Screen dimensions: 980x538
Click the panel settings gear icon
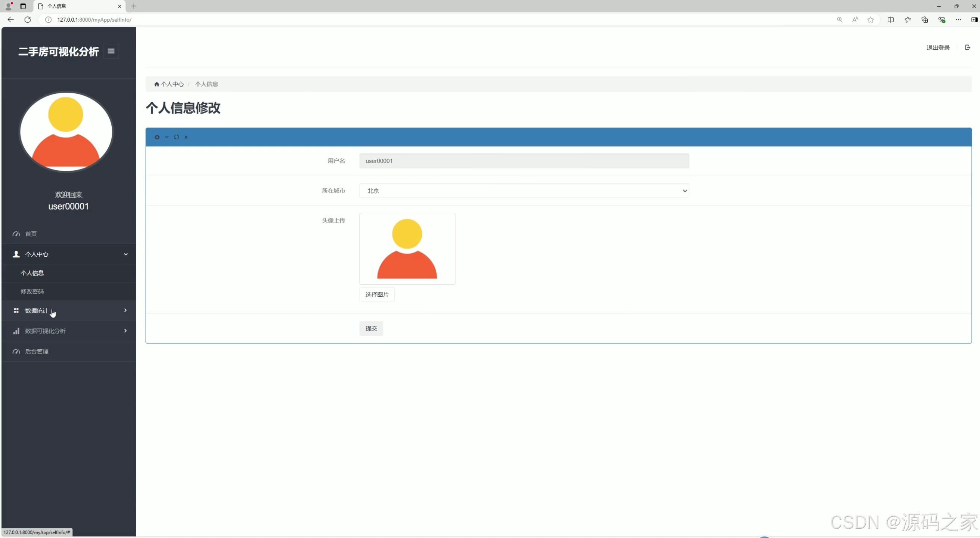157,137
